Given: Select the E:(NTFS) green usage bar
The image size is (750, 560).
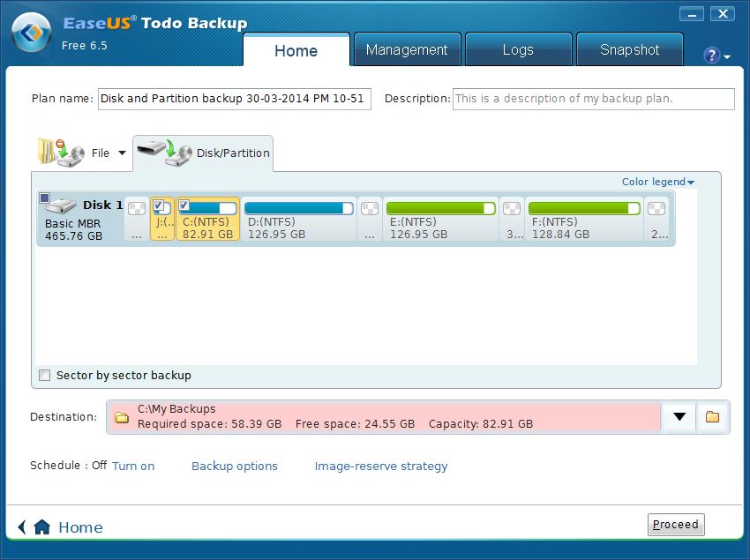Looking at the screenshot, I should [441, 208].
